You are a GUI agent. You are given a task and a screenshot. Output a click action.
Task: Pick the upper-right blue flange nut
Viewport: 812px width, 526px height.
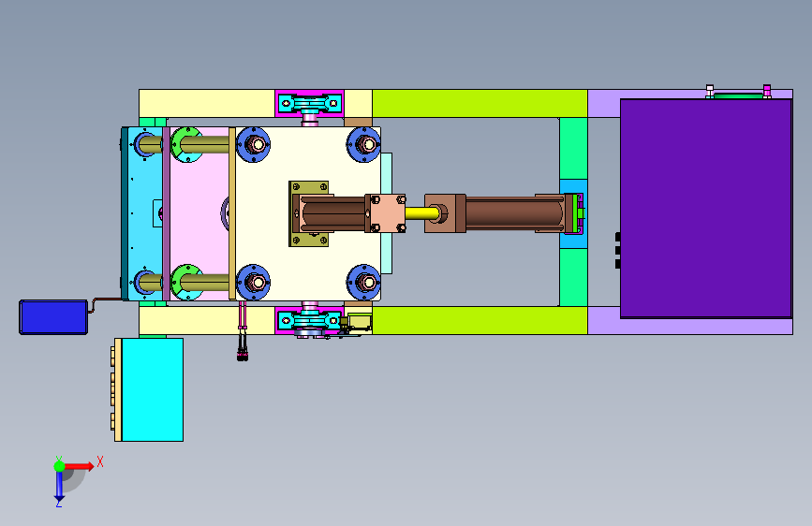[x=364, y=144]
